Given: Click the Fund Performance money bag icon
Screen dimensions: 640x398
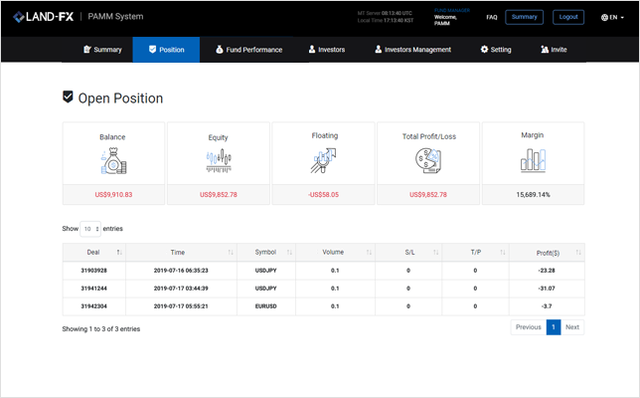Looking at the screenshot, I should (219, 49).
